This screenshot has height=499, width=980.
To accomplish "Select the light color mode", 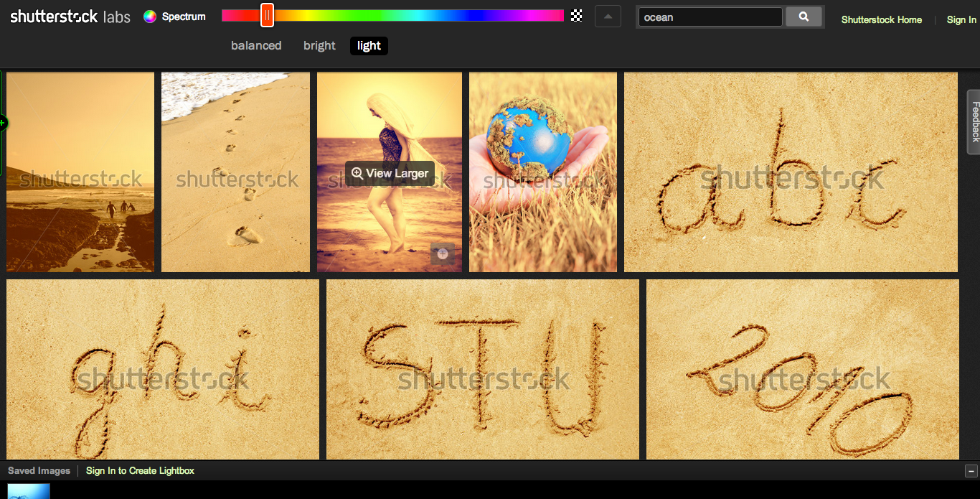I will click(x=369, y=46).
